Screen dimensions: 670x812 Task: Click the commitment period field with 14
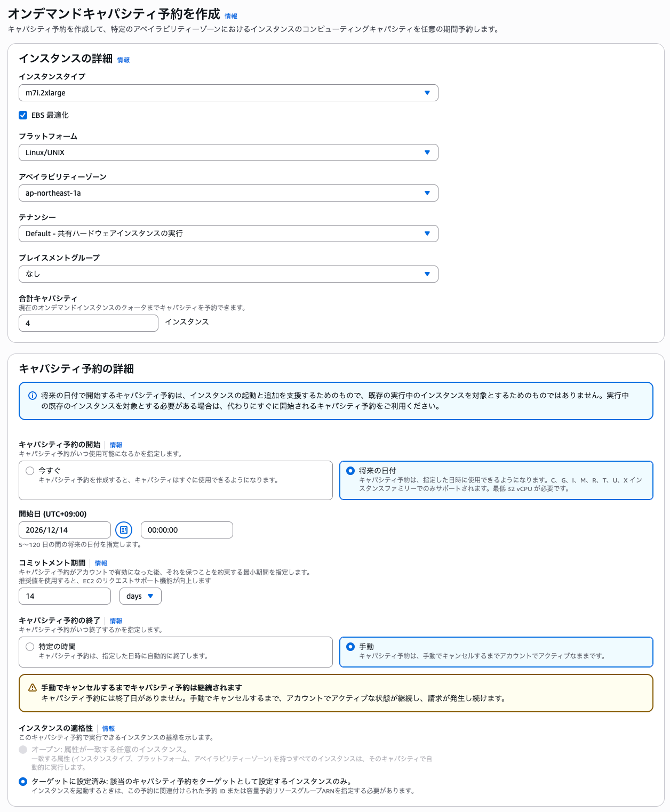[65, 596]
